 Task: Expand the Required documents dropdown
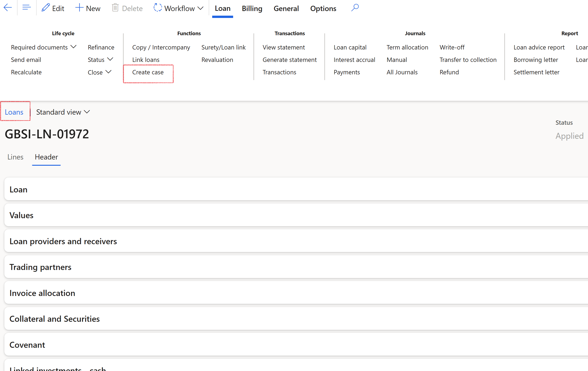44,47
